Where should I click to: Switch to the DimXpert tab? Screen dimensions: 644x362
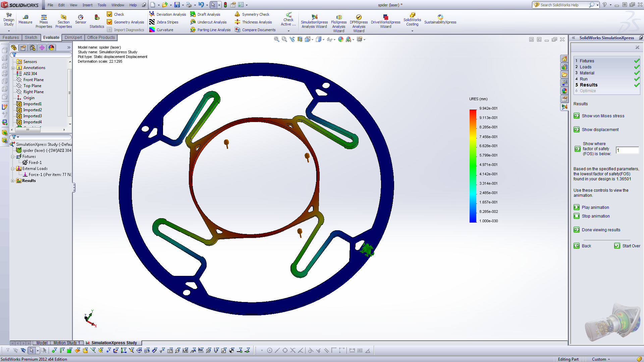click(73, 38)
